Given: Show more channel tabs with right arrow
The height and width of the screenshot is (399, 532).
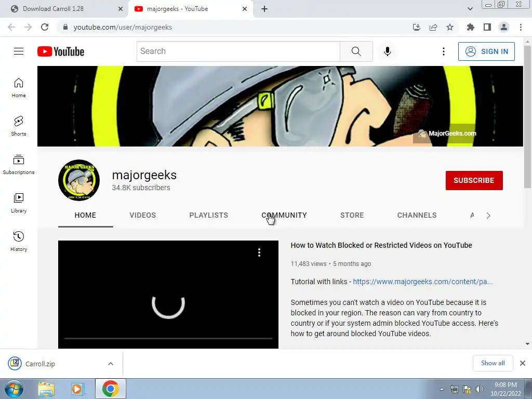Looking at the screenshot, I should 488,216.
